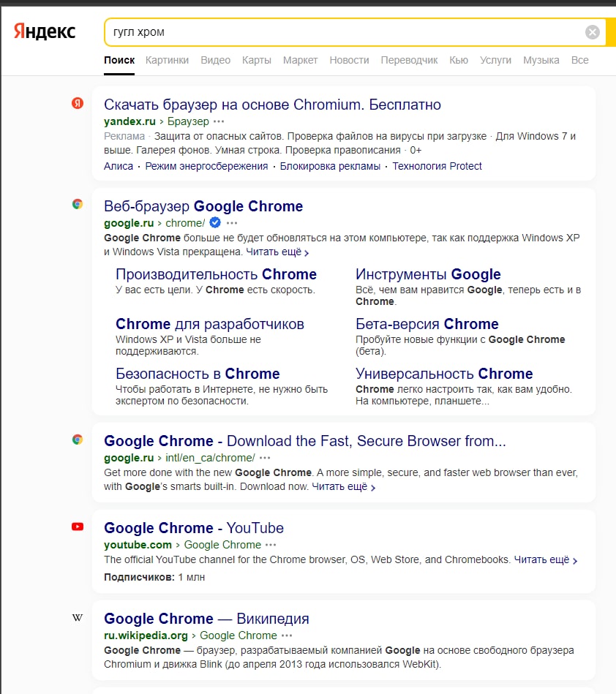Click the YouTube favicon beside the YouTube result
Screen dimensions: 616x694
pos(78,527)
